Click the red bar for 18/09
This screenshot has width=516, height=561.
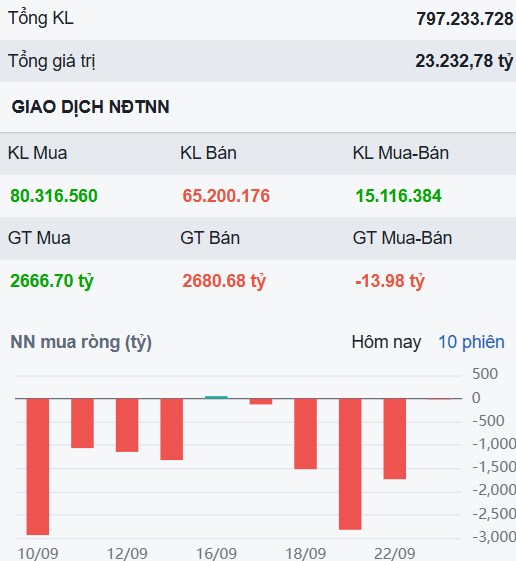click(x=306, y=434)
